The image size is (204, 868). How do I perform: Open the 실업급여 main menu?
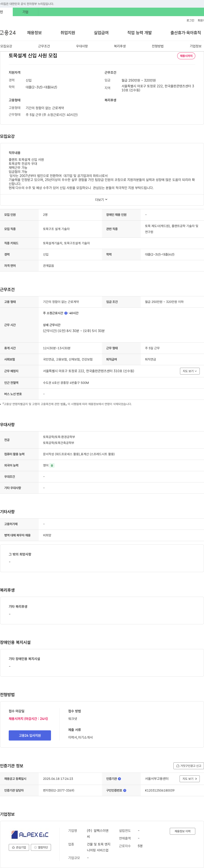[101, 33]
